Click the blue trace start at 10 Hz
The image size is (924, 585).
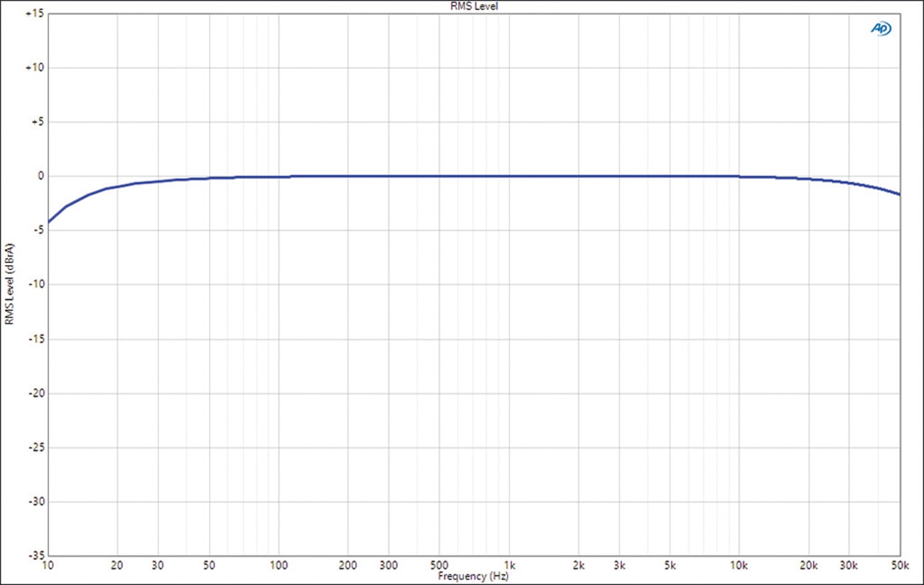click(49, 222)
